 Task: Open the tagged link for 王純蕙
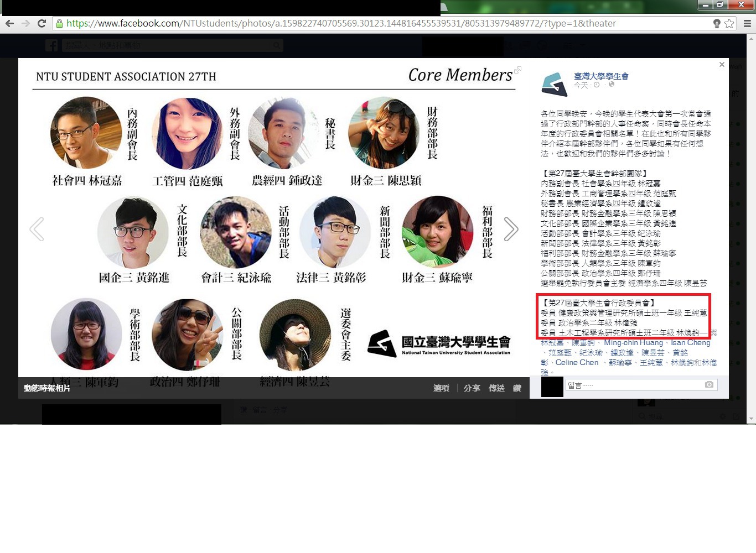click(651, 363)
